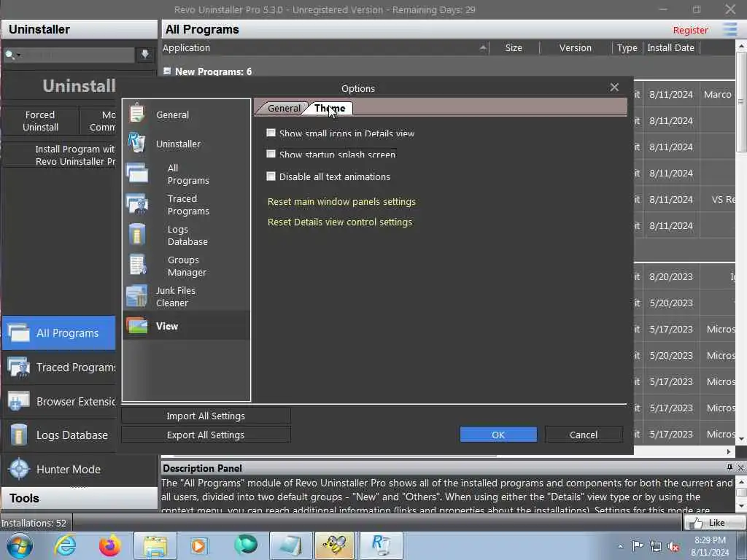Open Uninstaller section header
This screenshot has height=560, width=747.
(x=79, y=29)
